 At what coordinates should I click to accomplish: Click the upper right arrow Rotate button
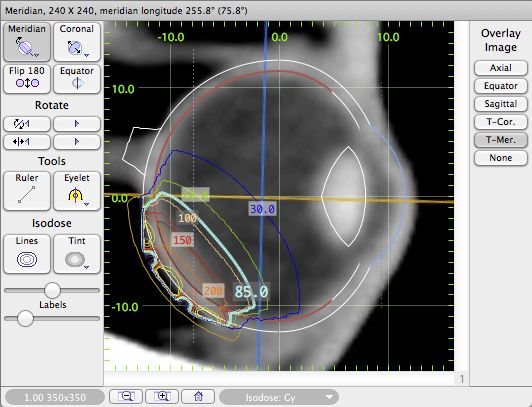(x=77, y=124)
